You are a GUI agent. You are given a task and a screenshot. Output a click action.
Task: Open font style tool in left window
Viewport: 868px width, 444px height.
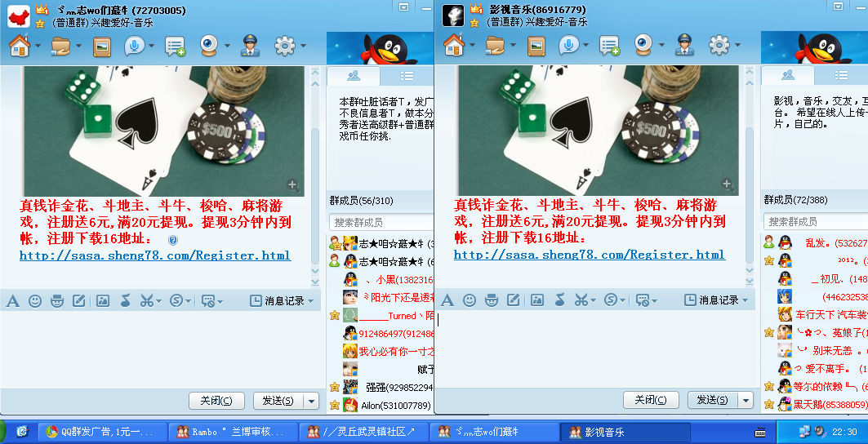[x=12, y=301]
